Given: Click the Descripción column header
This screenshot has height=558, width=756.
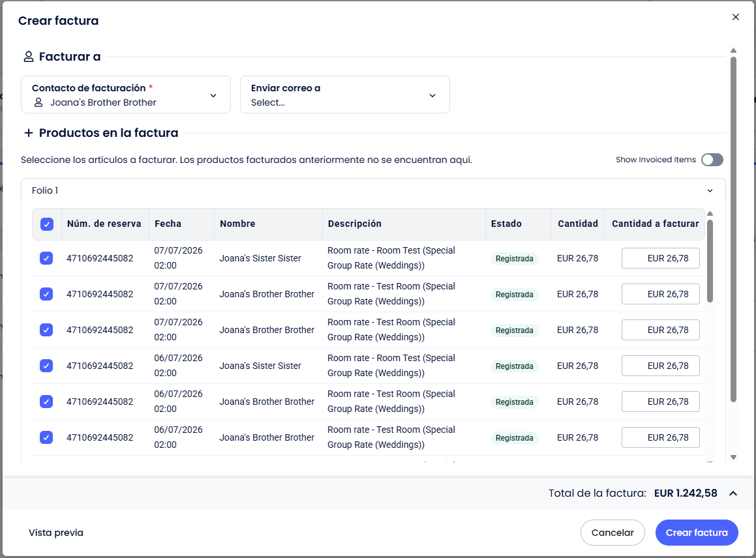Looking at the screenshot, I should coord(354,224).
